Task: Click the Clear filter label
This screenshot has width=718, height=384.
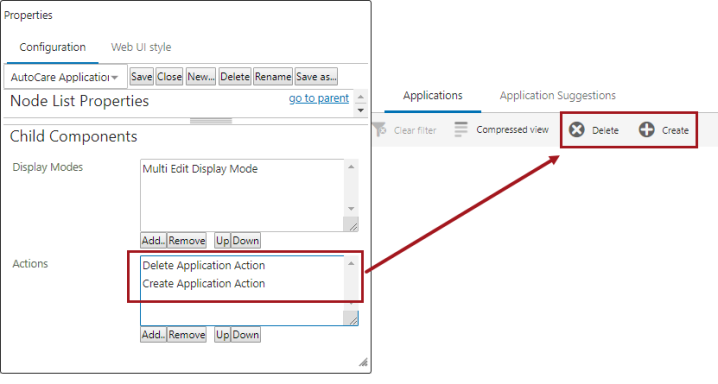Action: point(415,130)
